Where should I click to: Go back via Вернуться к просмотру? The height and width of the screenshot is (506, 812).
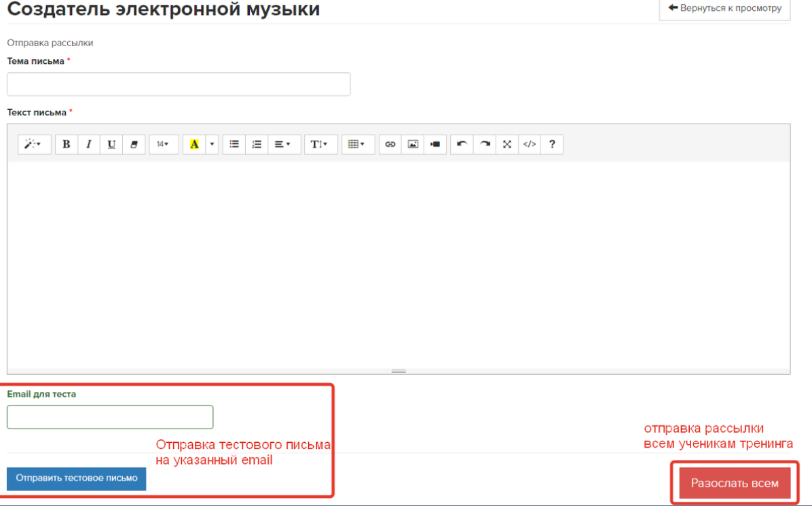tap(724, 8)
